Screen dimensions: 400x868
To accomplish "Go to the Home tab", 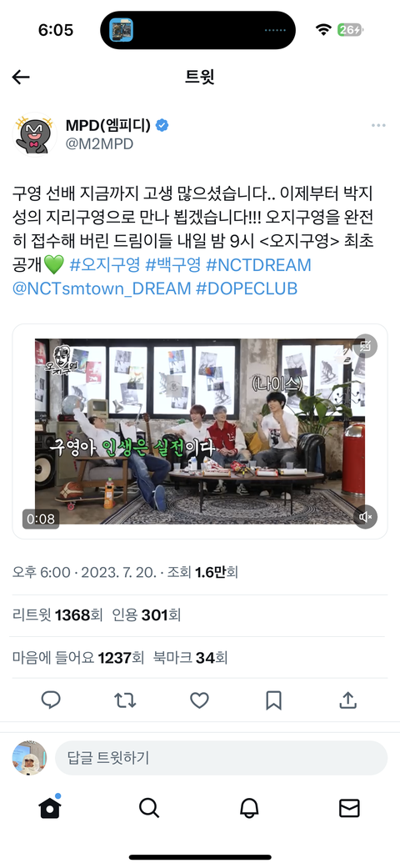I will pos(50,808).
